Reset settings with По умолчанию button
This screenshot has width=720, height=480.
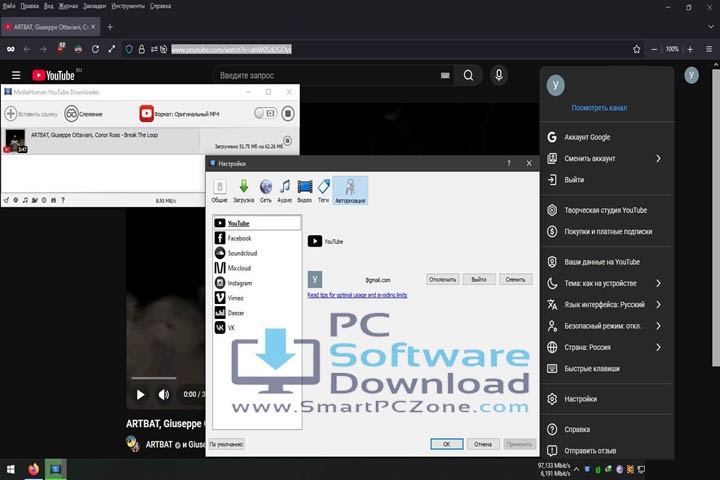pyautogui.click(x=226, y=444)
